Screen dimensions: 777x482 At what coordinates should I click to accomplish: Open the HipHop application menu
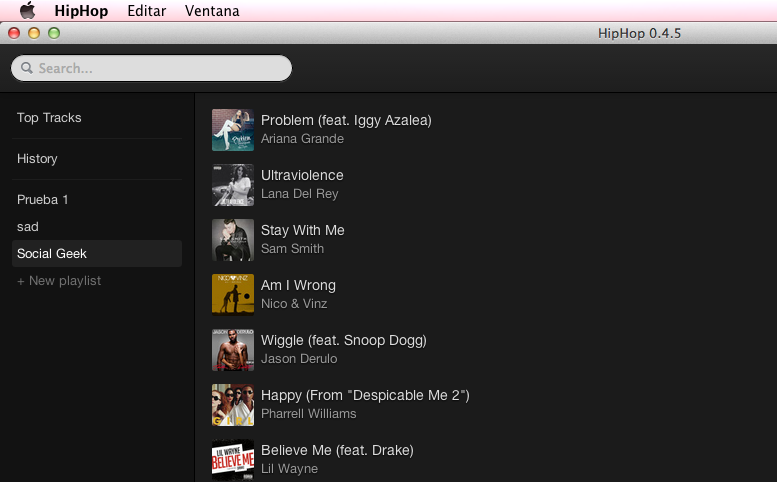[x=81, y=11]
